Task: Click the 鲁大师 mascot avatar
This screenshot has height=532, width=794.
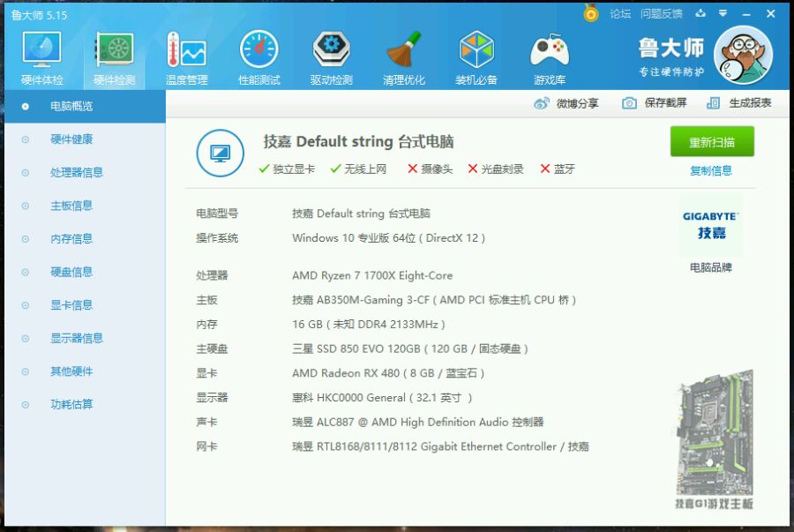Action: click(x=743, y=54)
